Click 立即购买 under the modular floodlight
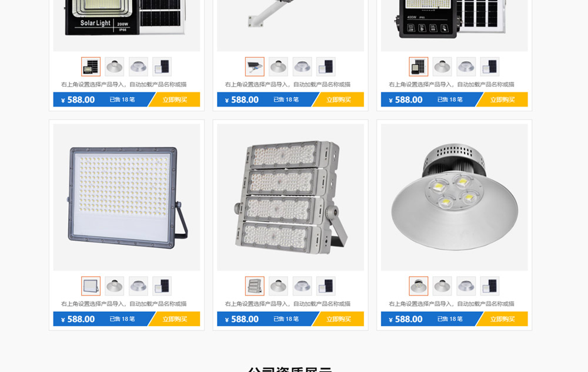The height and width of the screenshot is (372, 588). [x=339, y=319]
